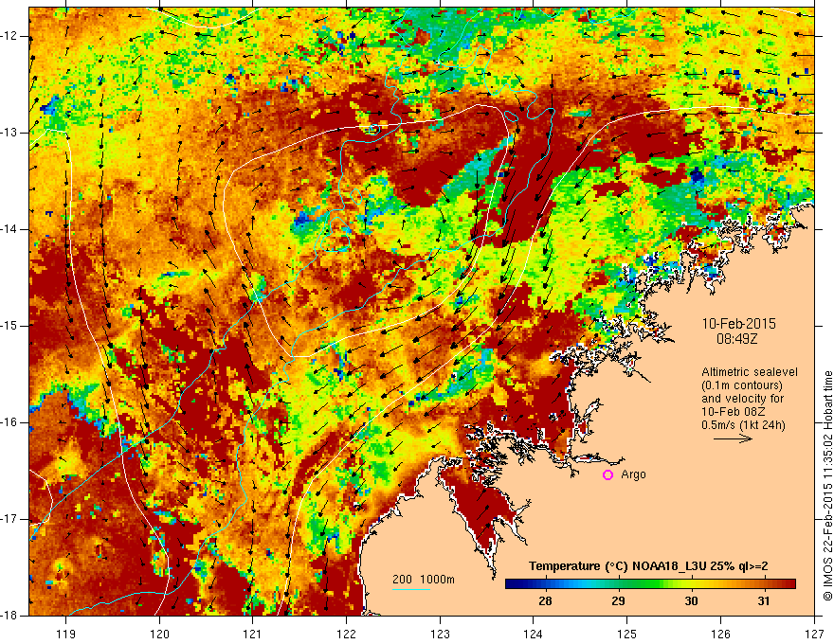Viewport: 834px width, 644px height.
Task: Click longitude axis label '125'
Action: pos(627,634)
